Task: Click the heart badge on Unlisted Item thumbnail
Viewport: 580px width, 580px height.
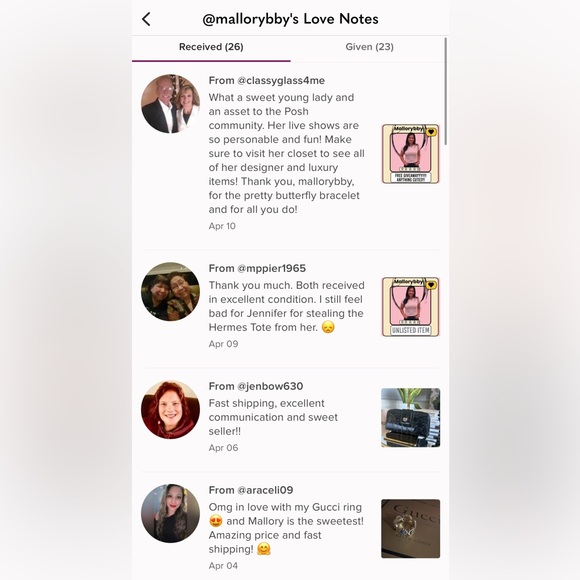Action: tap(431, 285)
